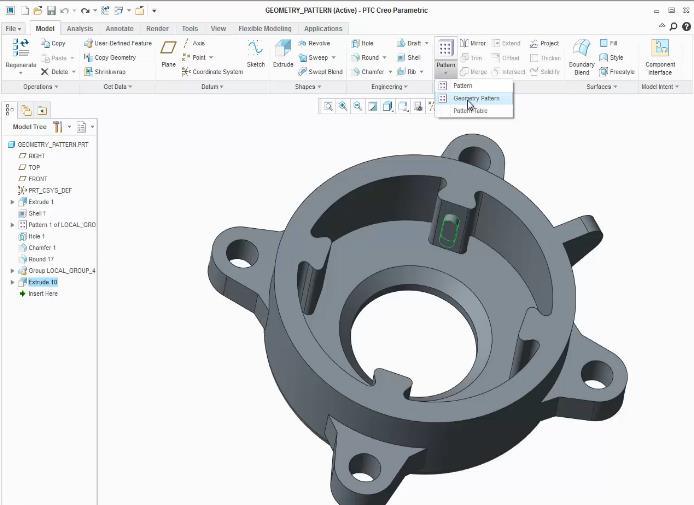This screenshot has width=694, height=505.
Task: Choose Geometry Pattern from Pattern menu
Action: (x=476, y=98)
